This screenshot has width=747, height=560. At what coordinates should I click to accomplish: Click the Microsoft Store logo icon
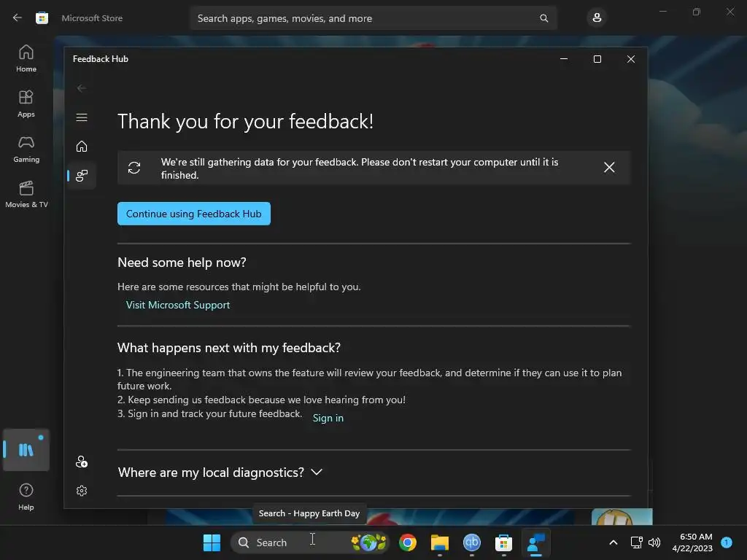point(42,18)
